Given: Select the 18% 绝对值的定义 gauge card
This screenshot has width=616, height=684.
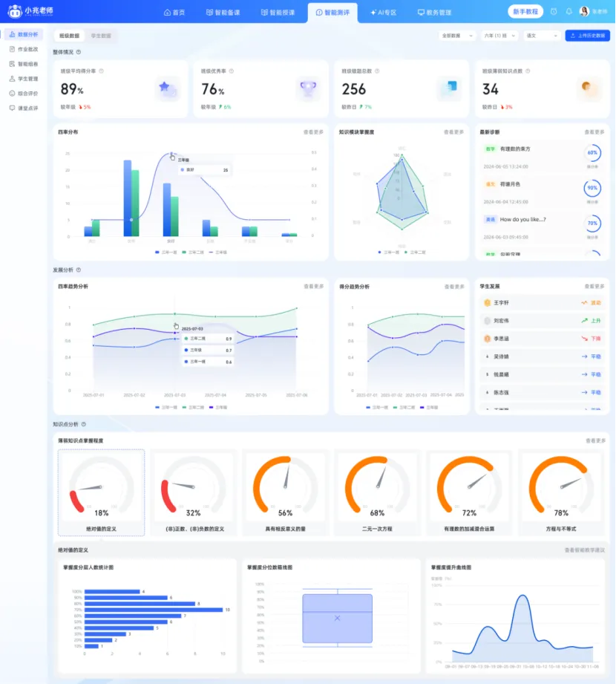Looking at the screenshot, I should click(x=101, y=492).
